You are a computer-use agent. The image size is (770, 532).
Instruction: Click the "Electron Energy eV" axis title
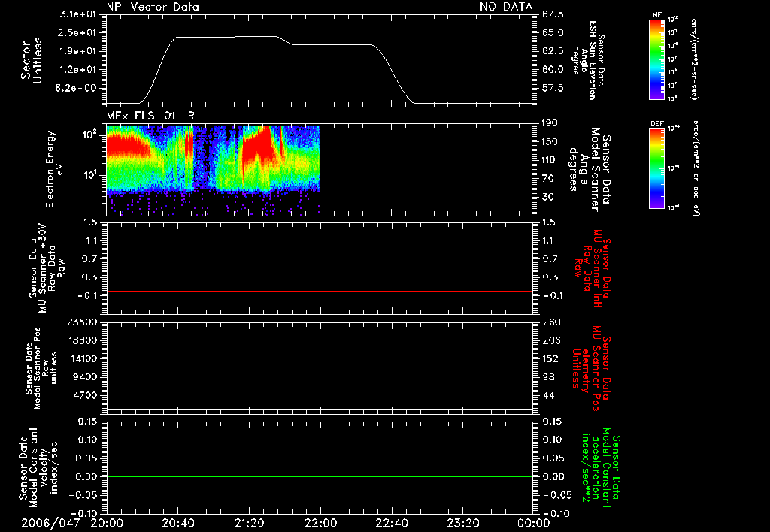point(55,169)
